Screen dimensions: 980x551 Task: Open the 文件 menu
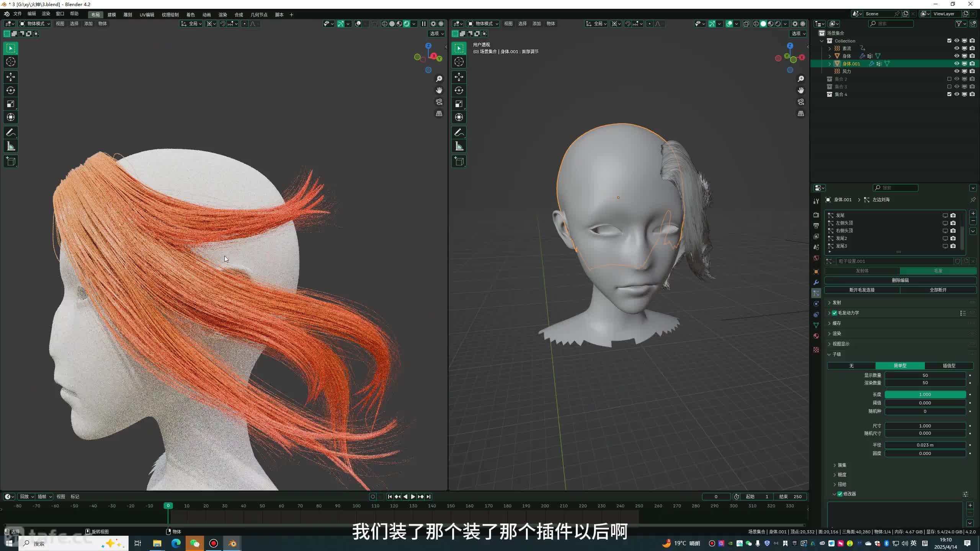click(18, 14)
